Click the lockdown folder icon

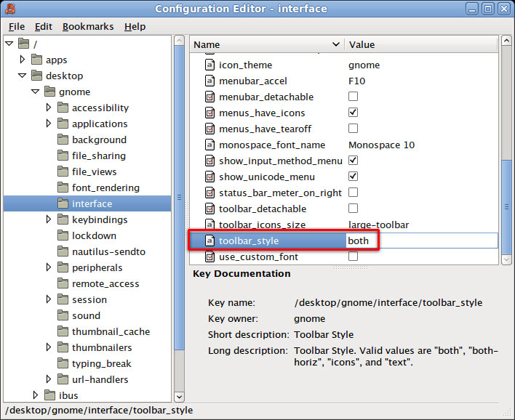(x=63, y=235)
